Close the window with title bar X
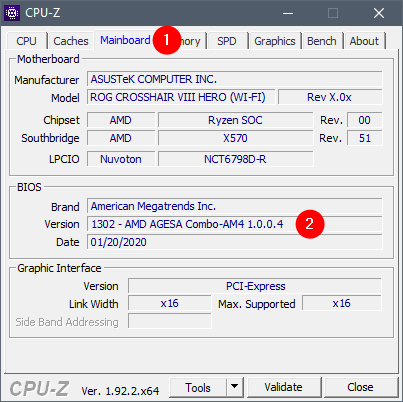 click(x=379, y=13)
